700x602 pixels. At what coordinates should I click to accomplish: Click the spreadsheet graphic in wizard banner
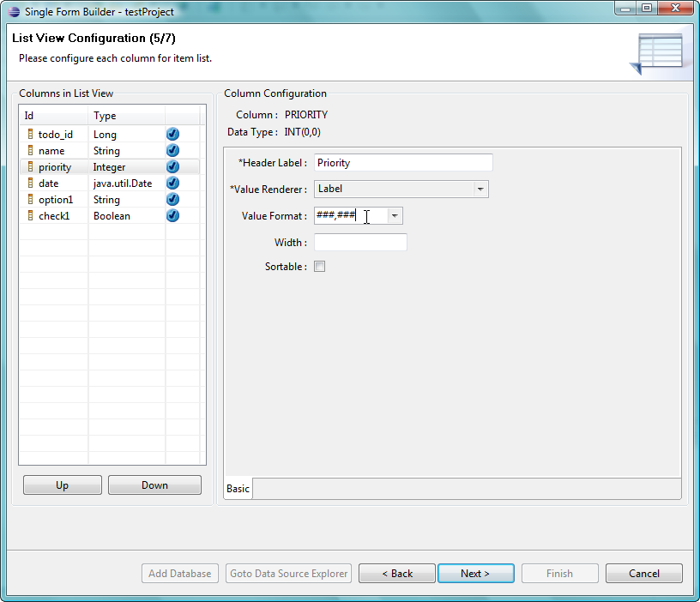[x=661, y=50]
